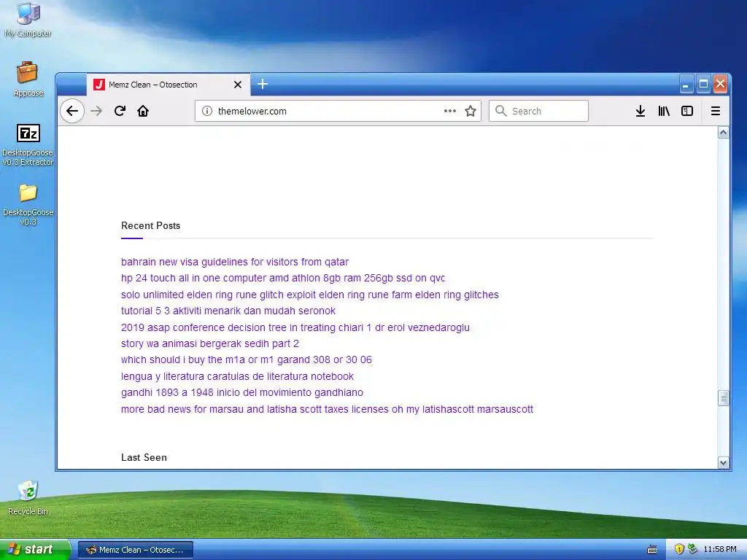Image resolution: width=747 pixels, height=560 pixels.
Task: Select the Appcase briefcase desktop icon
Action: pyautogui.click(x=28, y=79)
